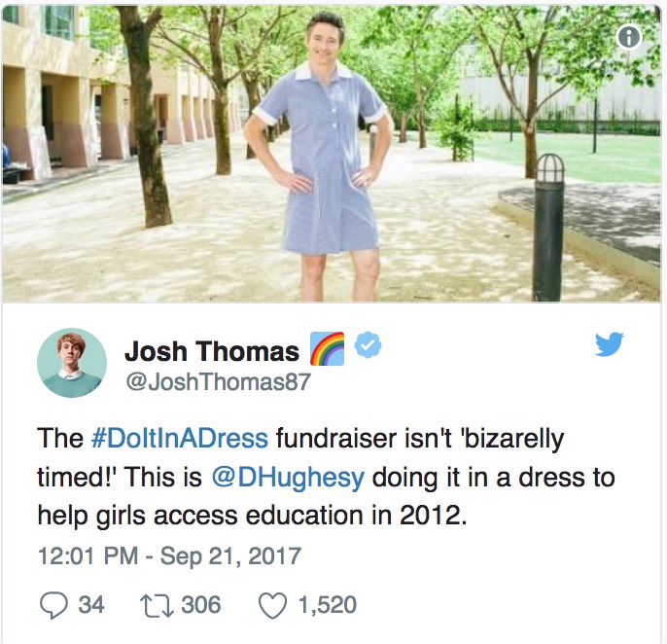
Task: Open the @DHughesy mention link
Action: [x=288, y=477]
